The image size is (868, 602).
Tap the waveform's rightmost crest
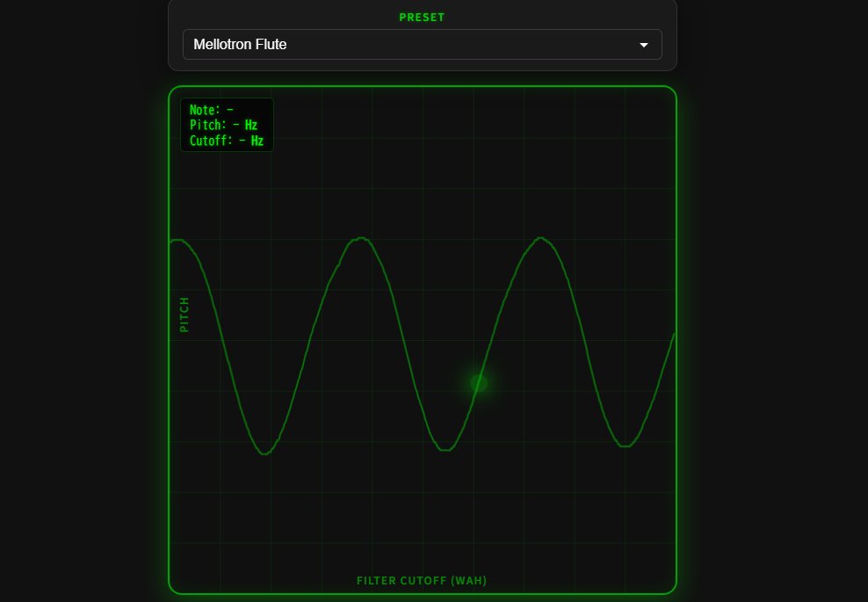tap(541, 239)
